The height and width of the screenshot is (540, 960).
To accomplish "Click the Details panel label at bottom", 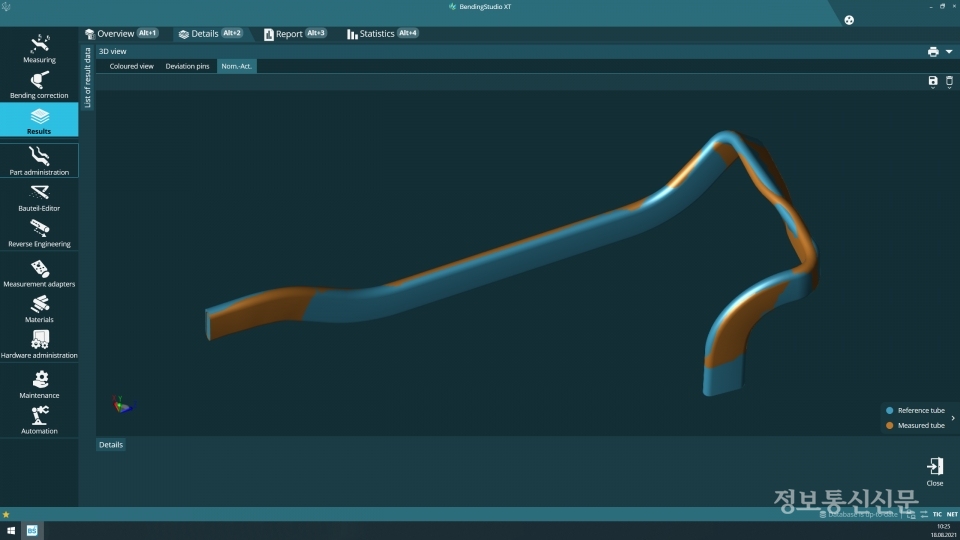I will 111,444.
